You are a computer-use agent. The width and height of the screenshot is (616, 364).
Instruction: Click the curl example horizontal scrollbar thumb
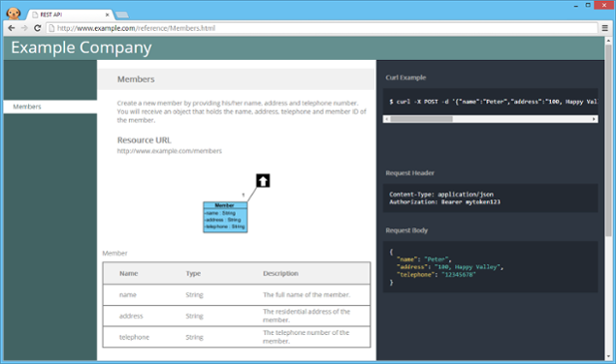(x=421, y=119)
